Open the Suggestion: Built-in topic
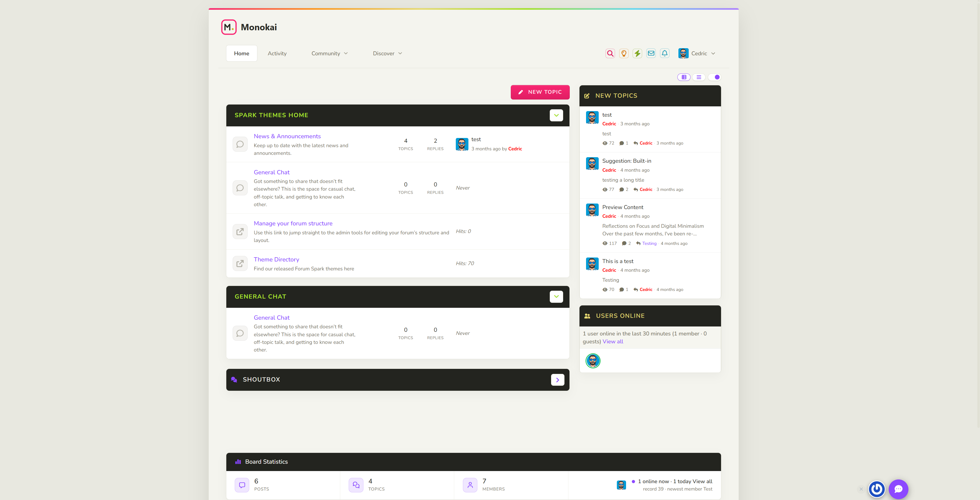The width and height of the screenshot is (980, 500). 627,161
